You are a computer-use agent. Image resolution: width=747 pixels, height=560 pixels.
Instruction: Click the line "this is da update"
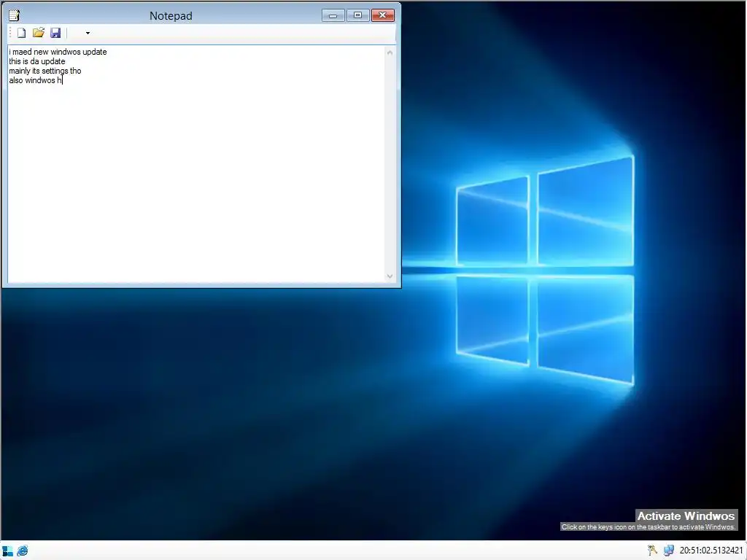point(37,61)
